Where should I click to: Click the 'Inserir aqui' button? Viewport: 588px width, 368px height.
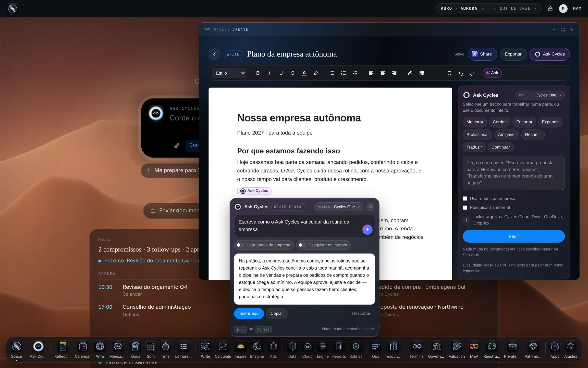coord(249,314)
